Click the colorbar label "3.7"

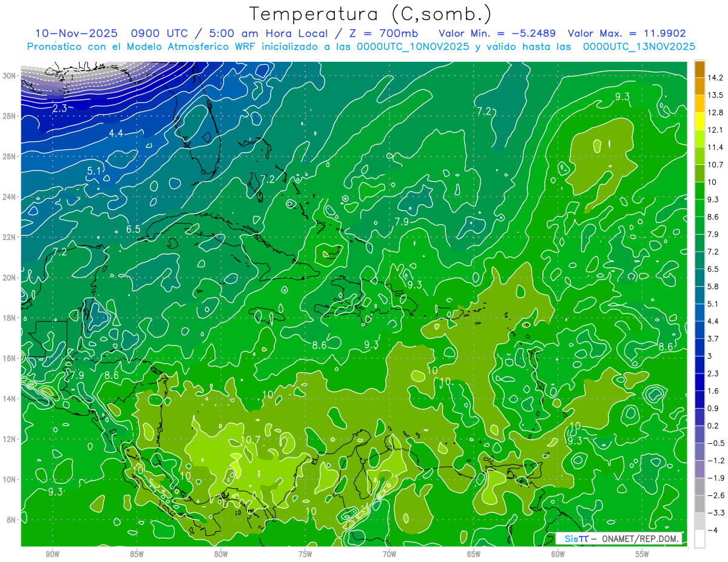713,339
